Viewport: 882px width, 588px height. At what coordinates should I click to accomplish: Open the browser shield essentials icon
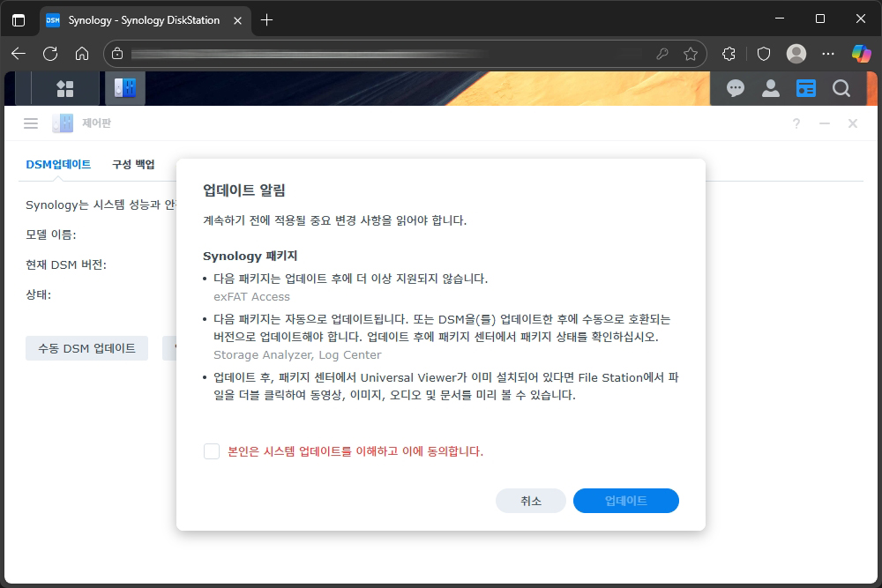[x=763, y=54]
